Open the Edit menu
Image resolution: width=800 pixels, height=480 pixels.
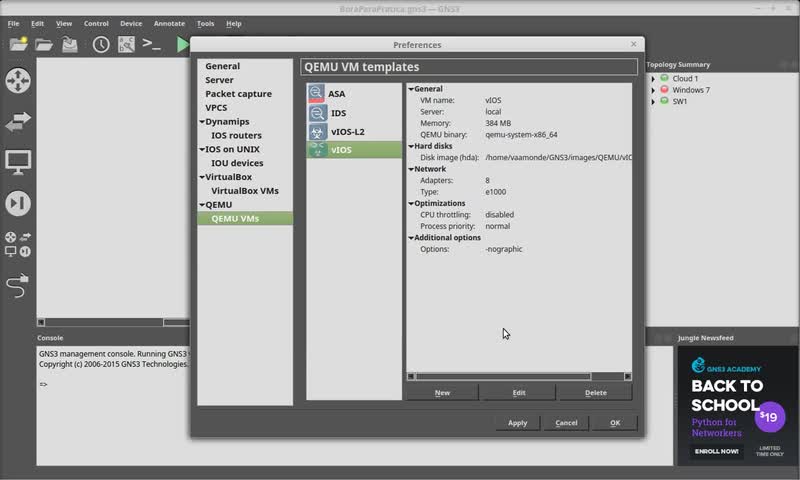[37, 23]
